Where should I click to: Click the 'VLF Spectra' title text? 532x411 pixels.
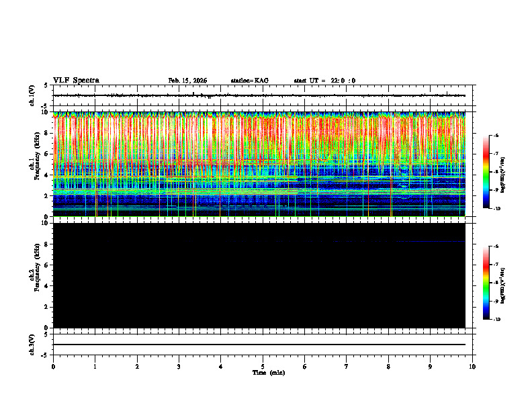(76, 81)
